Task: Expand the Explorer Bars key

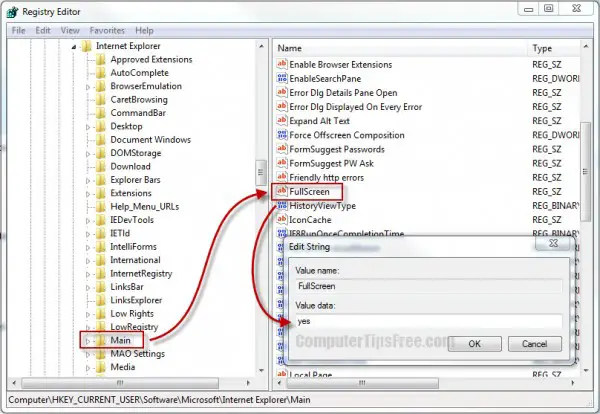Action: click(x=88, y=181)
